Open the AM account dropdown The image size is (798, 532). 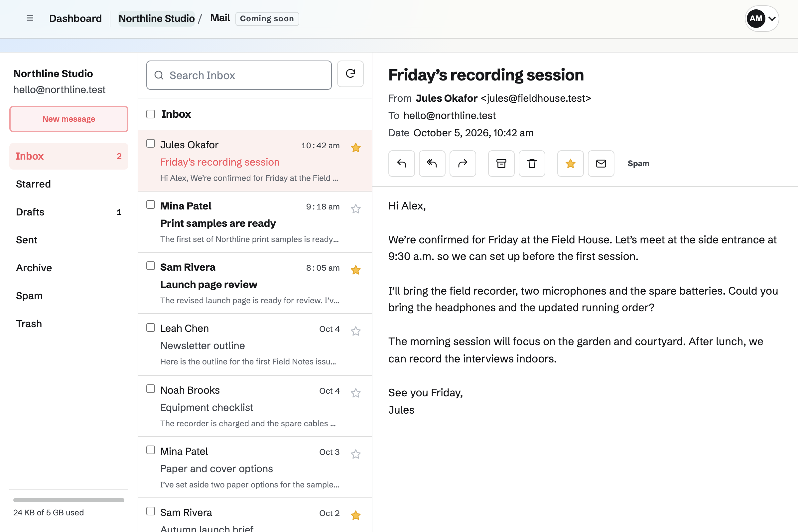(x=762, y=18)
